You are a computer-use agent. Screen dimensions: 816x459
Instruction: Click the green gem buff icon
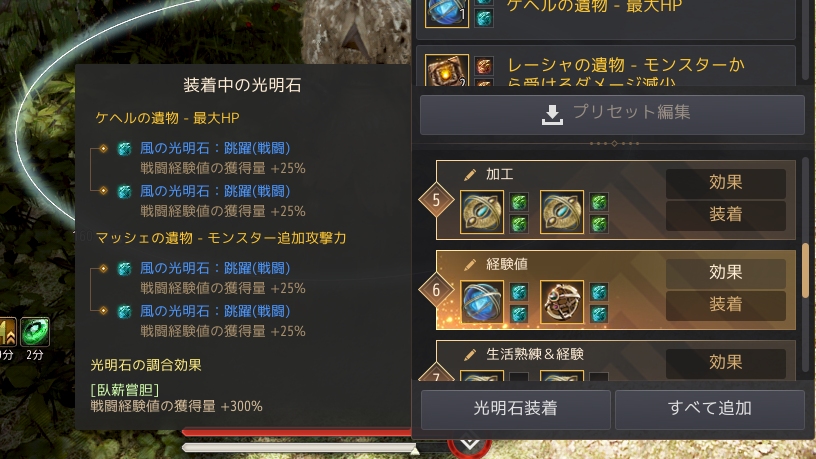point(35,332)
